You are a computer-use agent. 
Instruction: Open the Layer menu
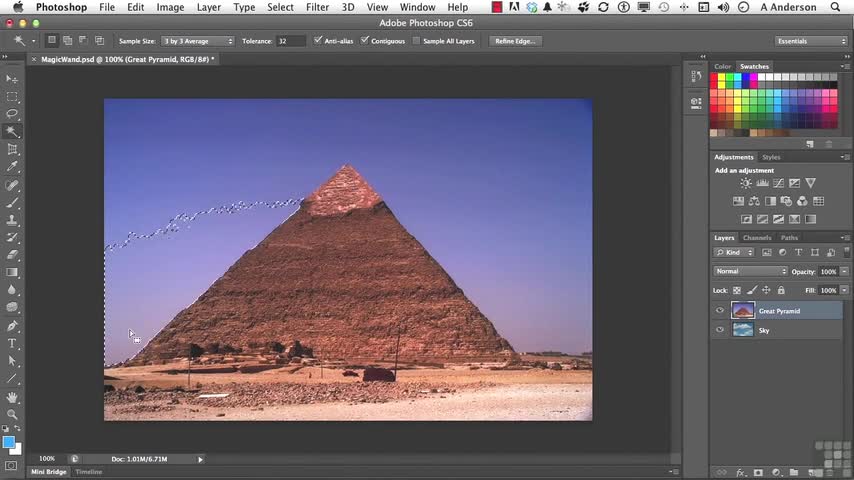coord(209,7)
